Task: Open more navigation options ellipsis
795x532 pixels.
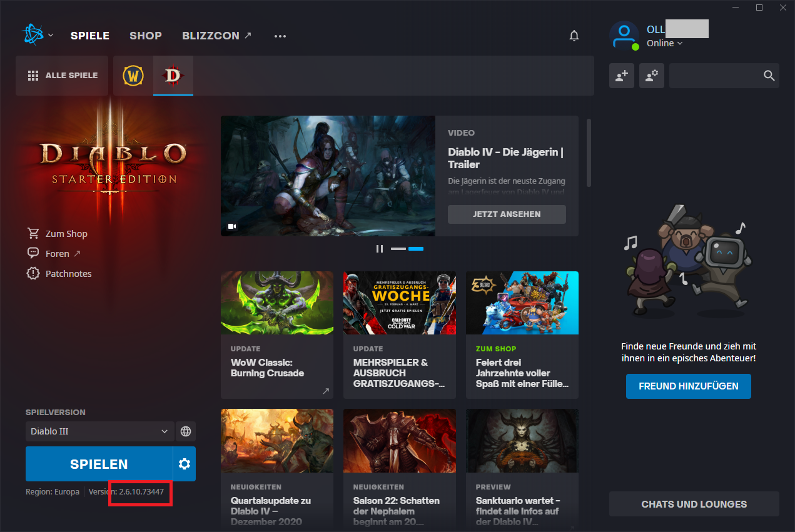Action: 280,36
